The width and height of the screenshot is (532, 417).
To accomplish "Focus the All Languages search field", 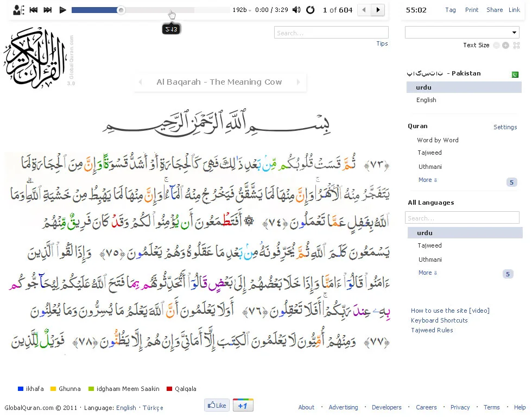I will 462,218.
